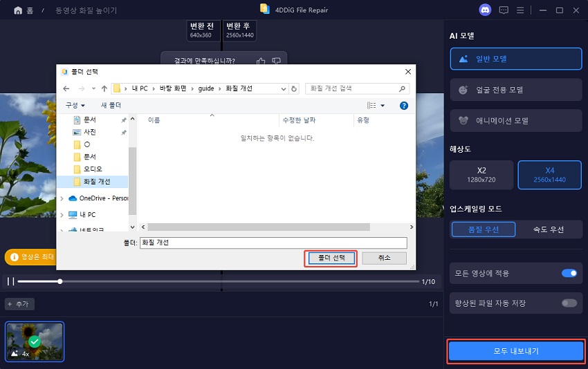Click guide in address breadcrumb
Screen dimensions: 588x369
[x=206, y=88]
